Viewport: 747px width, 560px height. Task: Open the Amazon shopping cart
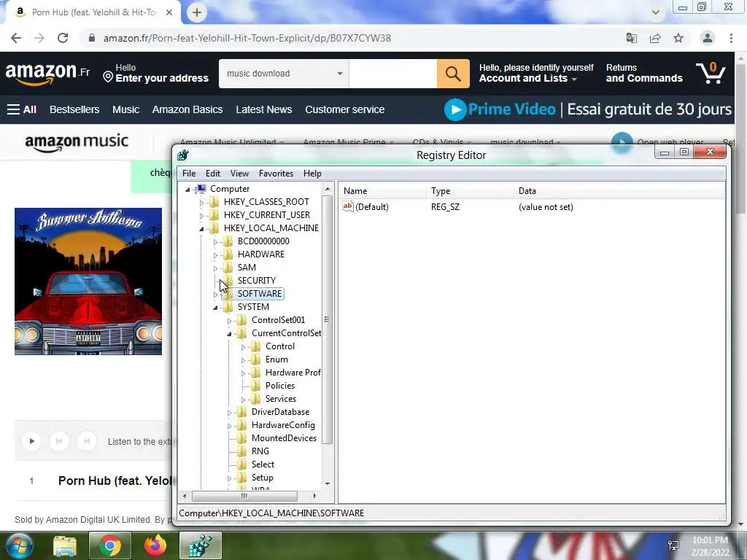tap(711, 74)
